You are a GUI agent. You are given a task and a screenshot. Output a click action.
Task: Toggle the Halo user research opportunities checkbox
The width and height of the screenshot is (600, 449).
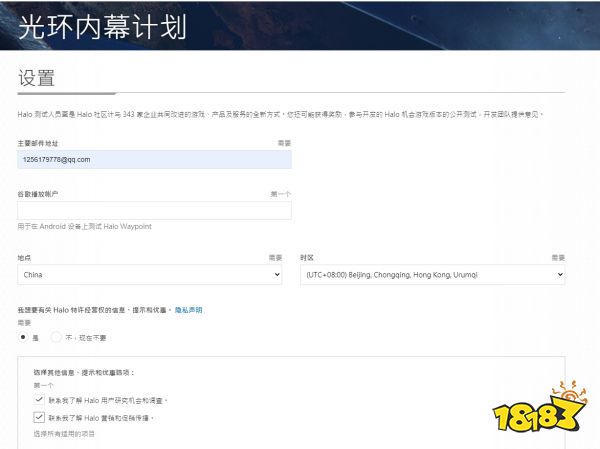[x=39, y=400]
